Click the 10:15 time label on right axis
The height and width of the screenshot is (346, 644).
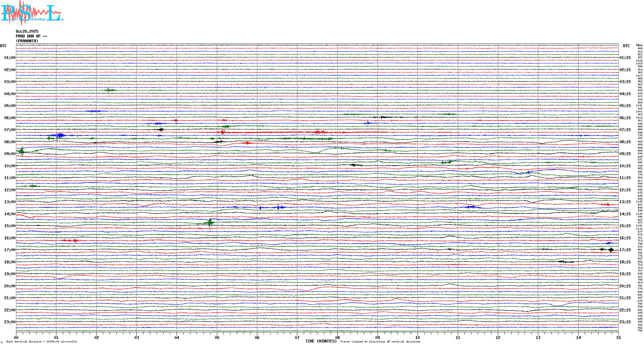(625, 166)
